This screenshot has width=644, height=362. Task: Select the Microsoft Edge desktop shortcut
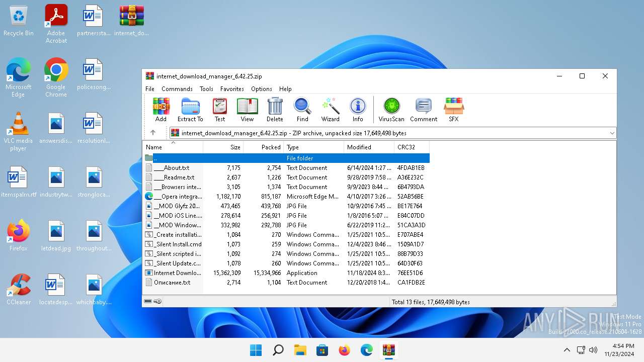coord(19,77)
